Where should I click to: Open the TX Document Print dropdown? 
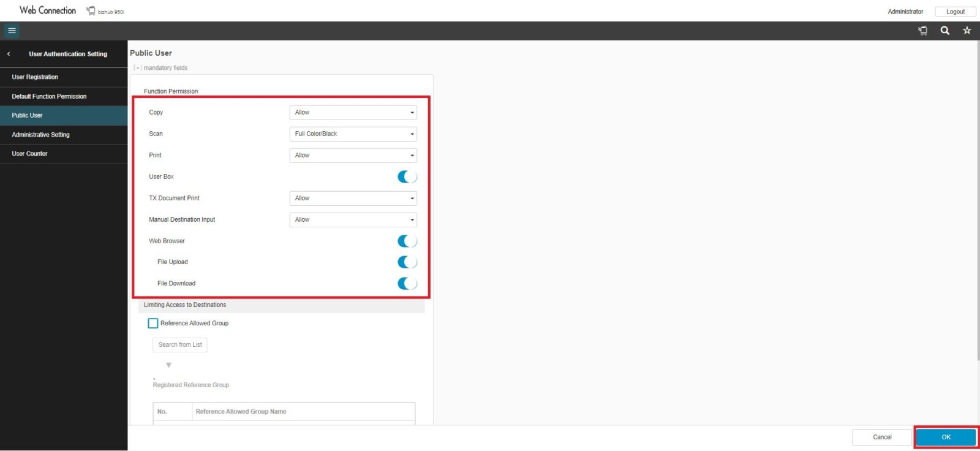353,198
